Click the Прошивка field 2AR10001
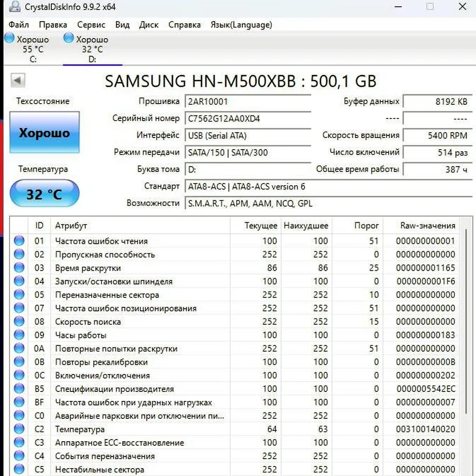 pos(248,102)
